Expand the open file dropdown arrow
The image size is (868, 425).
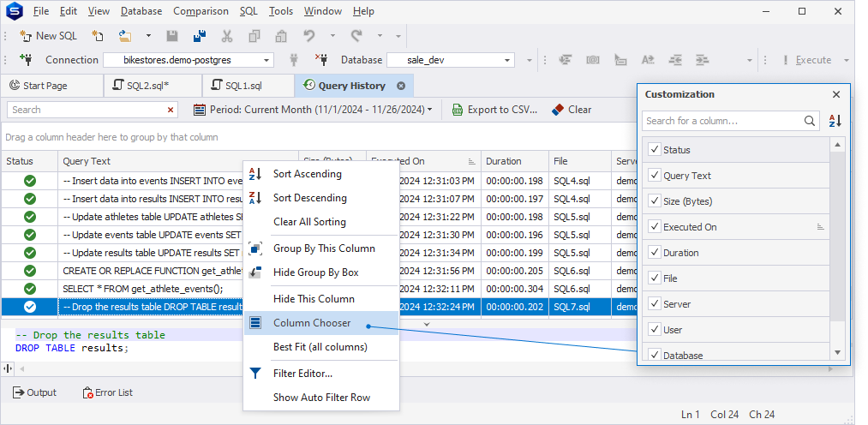148,36
